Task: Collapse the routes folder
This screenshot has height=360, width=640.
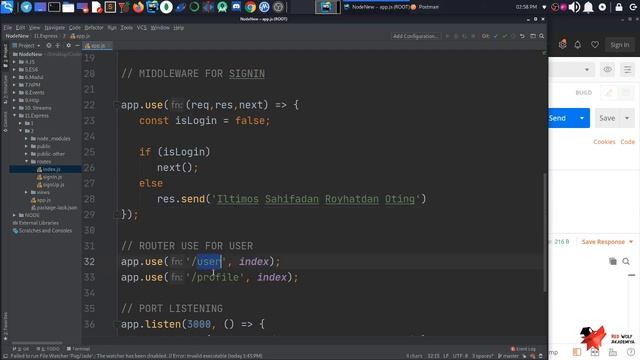Action: 27,162
